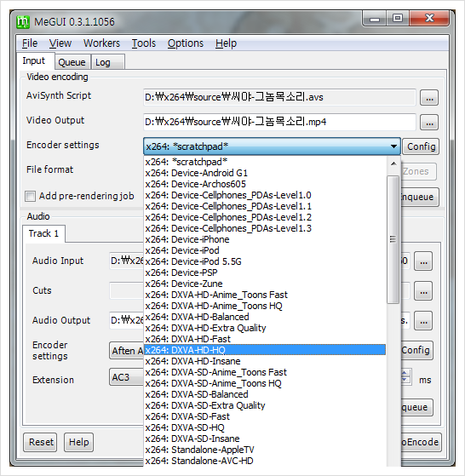
Task: Click the Help button at bottom
Action: tap(78, 442)
